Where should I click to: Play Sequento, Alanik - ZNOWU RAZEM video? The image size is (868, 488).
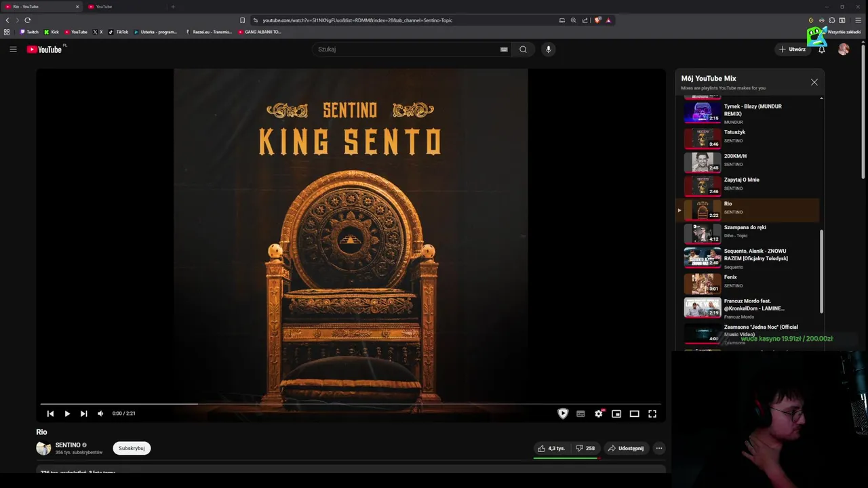749,258
